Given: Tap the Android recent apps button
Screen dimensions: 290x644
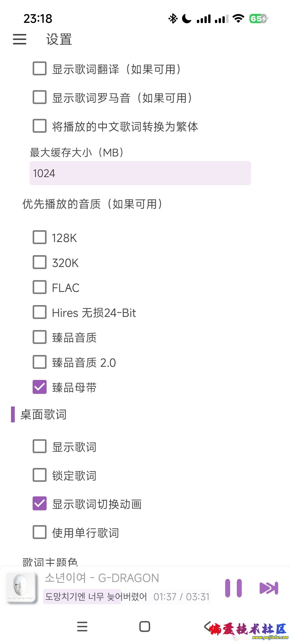Looking at the screenshot, I should pyautogui.click(x=82, y=627).
